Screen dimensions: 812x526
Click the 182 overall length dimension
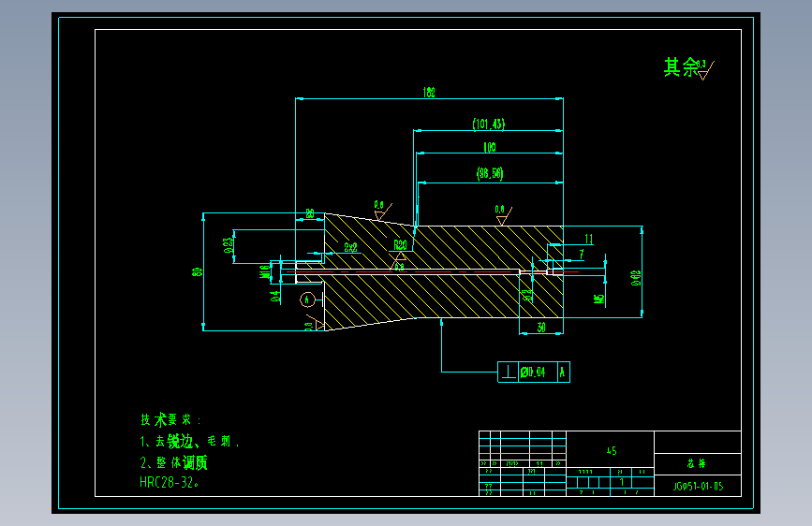429,93
